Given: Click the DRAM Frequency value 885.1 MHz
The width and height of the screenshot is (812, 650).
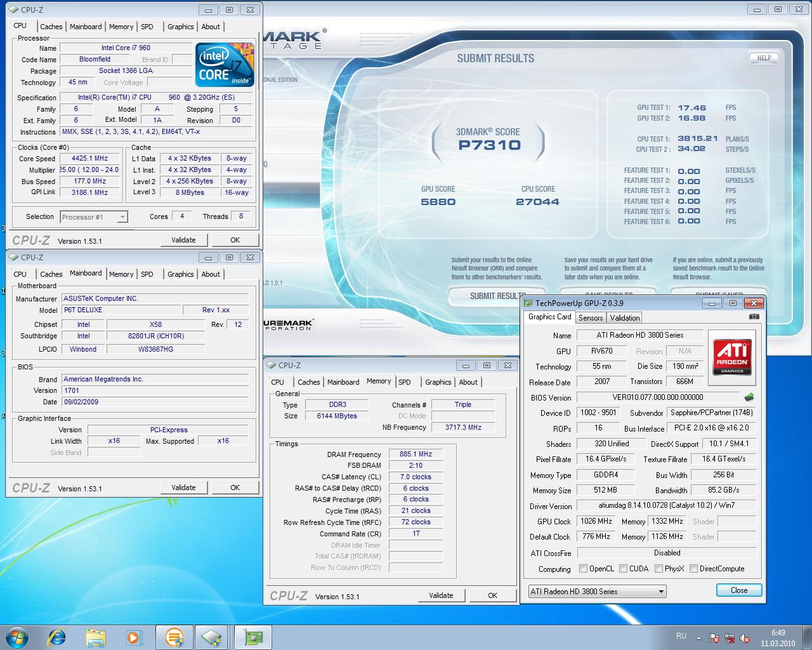Looking at the screenshot, I should pyautogui.click(x=416, y=454).
